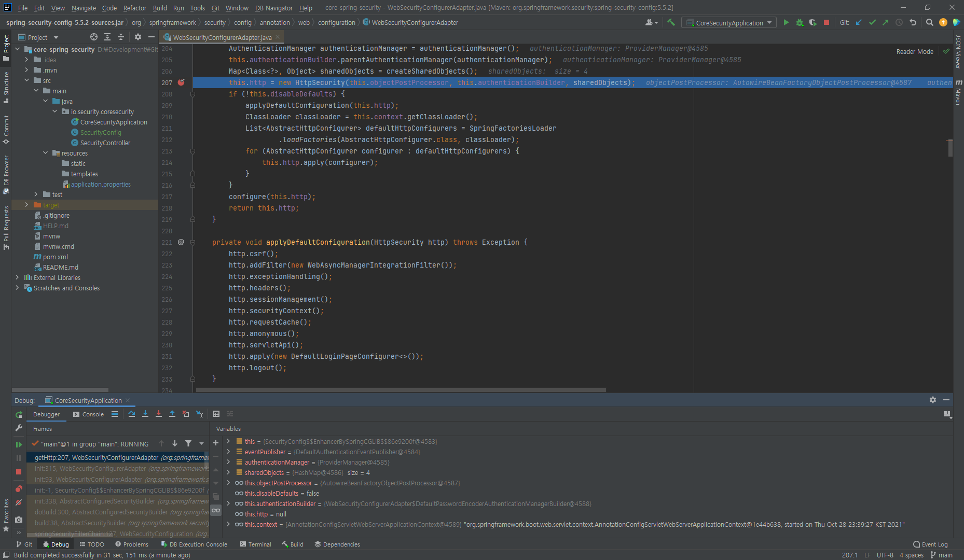Screen dimensions: 964x560
Task: Commit changes with the Git checkmark icon
Action: tap(872, 22)
